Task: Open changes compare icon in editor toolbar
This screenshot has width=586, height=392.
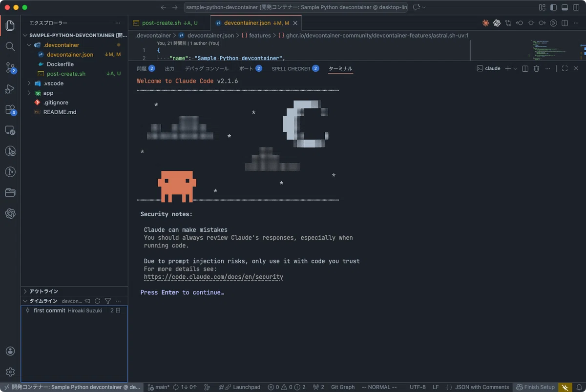Action: 508,23
